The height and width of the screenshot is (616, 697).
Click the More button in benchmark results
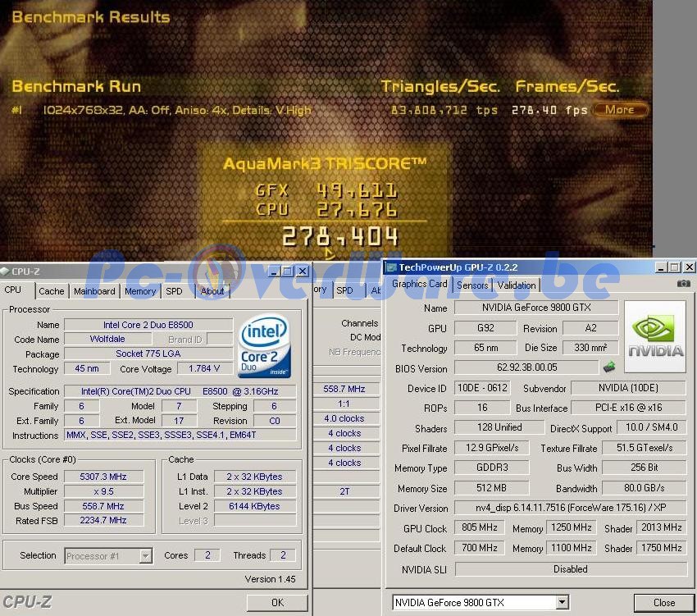pyautogui.click(x=620, y=110)
